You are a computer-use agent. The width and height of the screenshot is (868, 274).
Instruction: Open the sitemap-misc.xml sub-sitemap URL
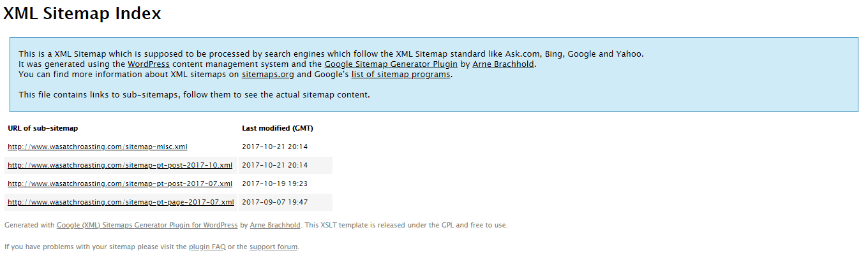tap(98, 147)
